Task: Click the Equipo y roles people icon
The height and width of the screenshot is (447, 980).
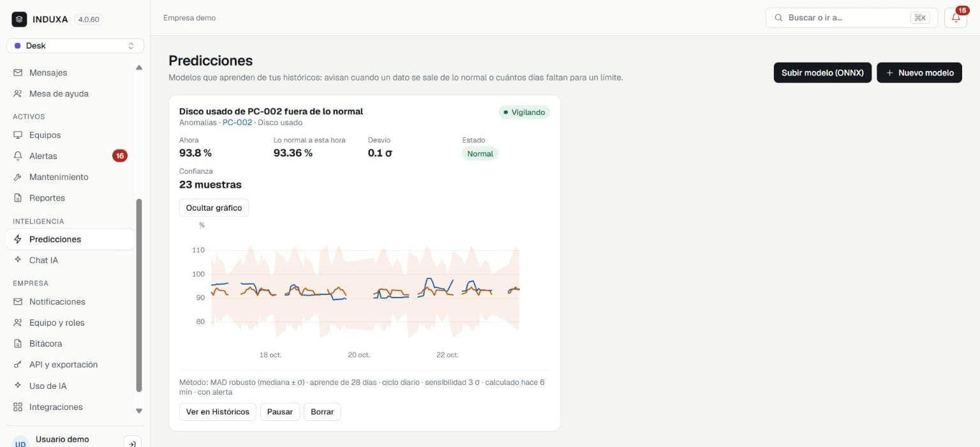Action: click(x=18, y=322)
